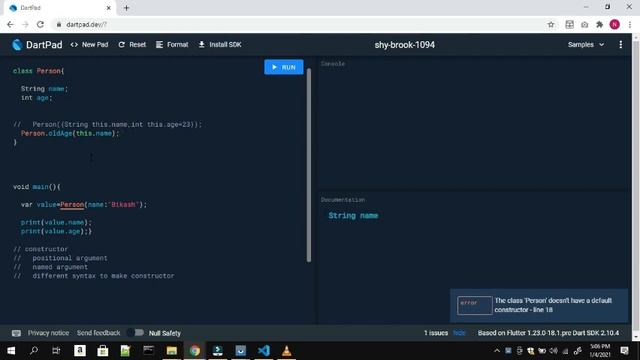
Task: Go forward in browser
Action: [25, 24]
